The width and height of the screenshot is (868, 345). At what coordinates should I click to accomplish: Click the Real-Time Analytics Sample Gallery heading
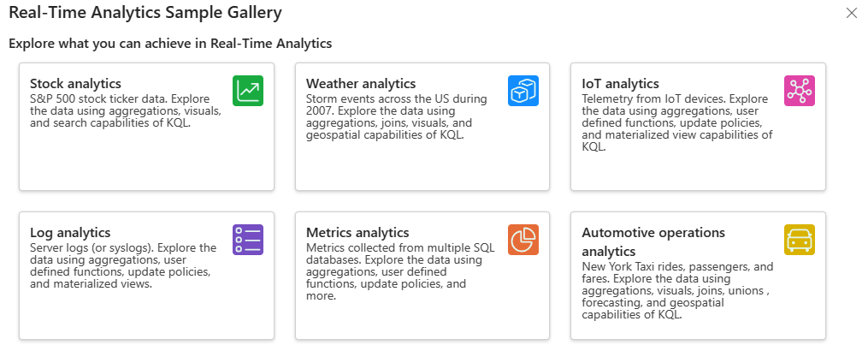pyautogui.click(x=145, y=13)
